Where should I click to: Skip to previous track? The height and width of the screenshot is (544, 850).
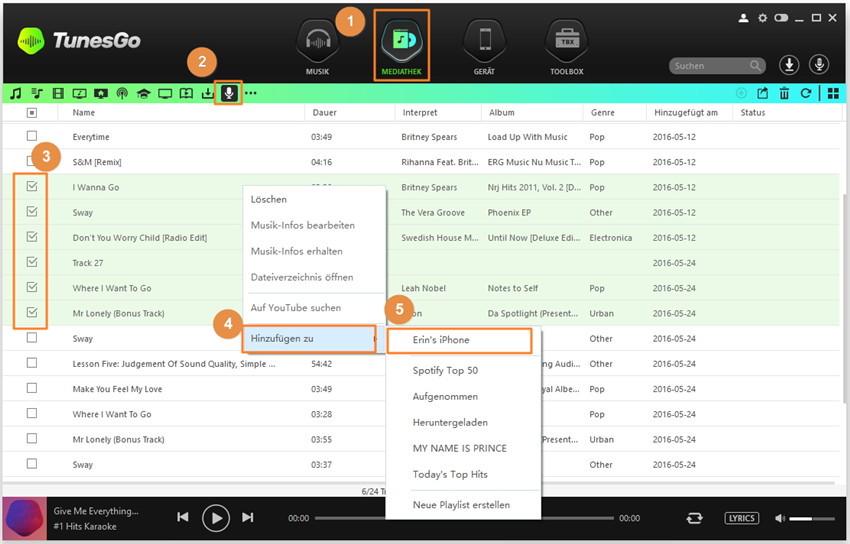pos(183,517)
